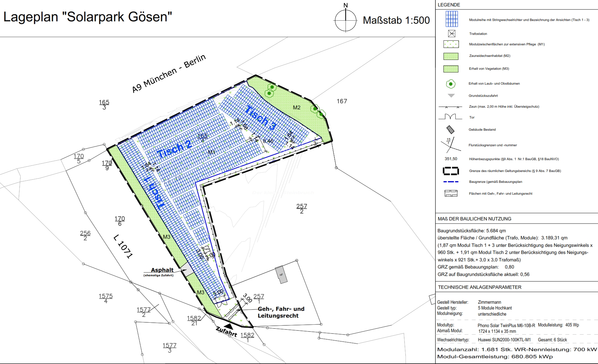
Task: Click the GRZ gemäß Bebauungsplan: 0,80 line
Action: [476, 267]
